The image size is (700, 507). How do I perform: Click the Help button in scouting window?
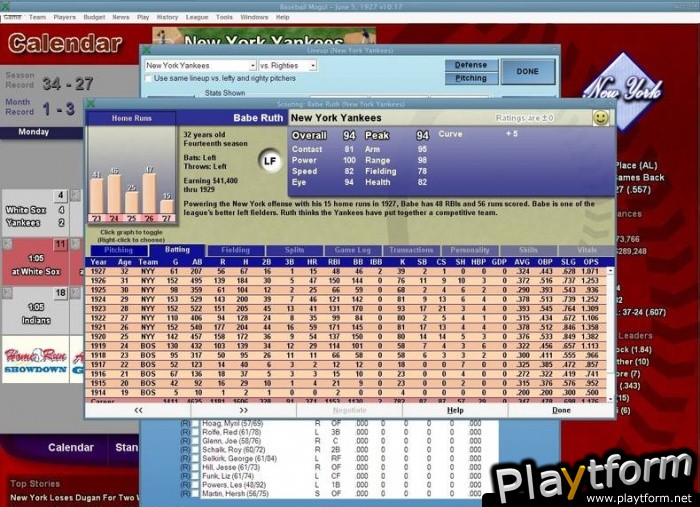(x=455, y=410)
